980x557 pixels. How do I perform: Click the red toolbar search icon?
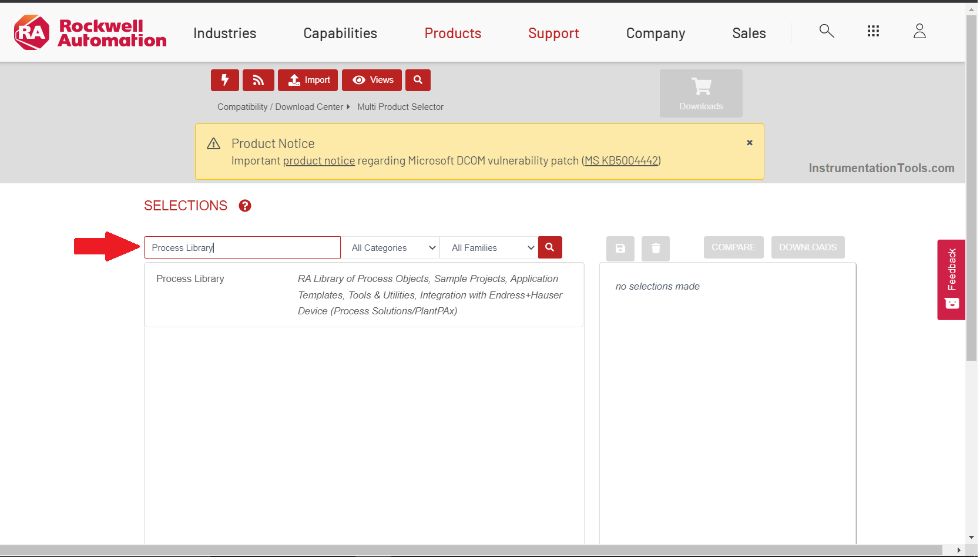(x=418, y=80)
